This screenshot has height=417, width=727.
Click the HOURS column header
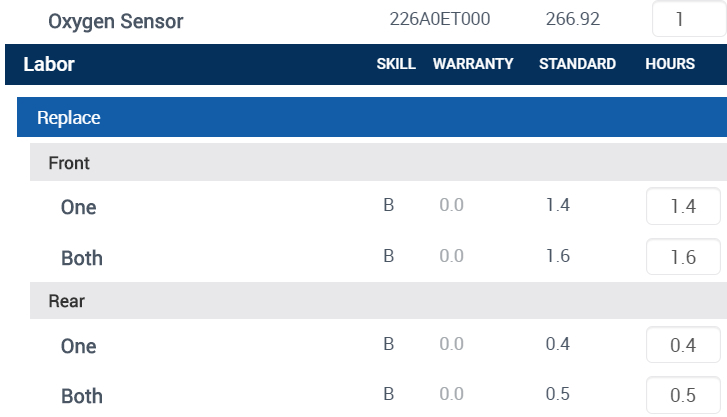670,64
